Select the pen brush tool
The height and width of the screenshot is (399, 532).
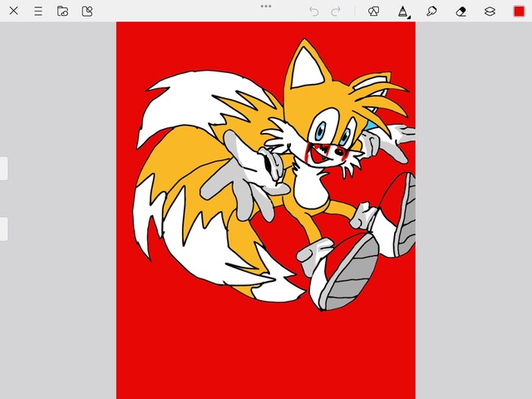[x=402, y=11]
